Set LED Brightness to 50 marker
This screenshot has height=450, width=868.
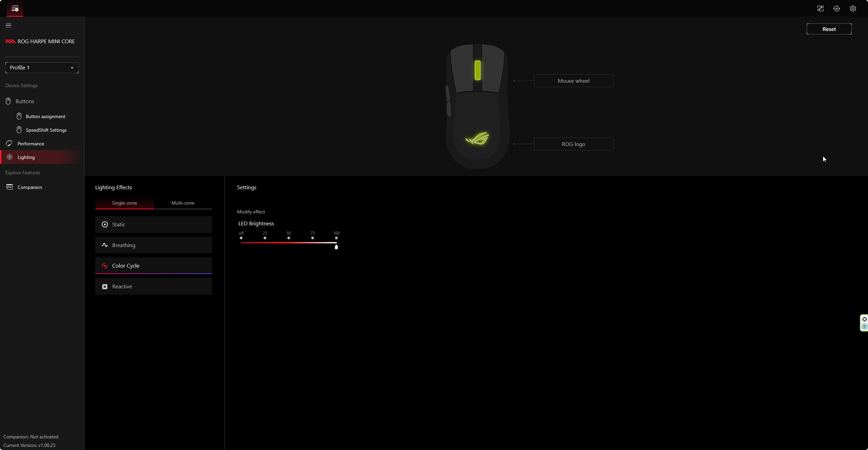tap(288, 238)
